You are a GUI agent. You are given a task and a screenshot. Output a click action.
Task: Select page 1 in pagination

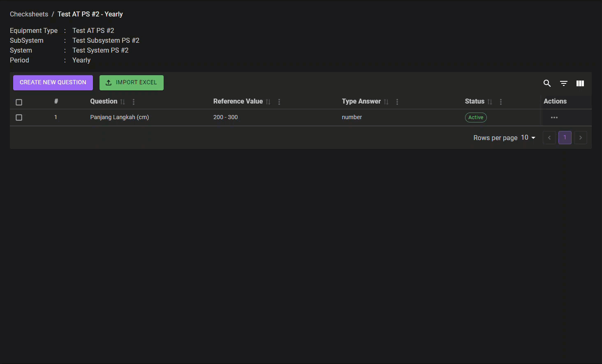coord(565,138)
